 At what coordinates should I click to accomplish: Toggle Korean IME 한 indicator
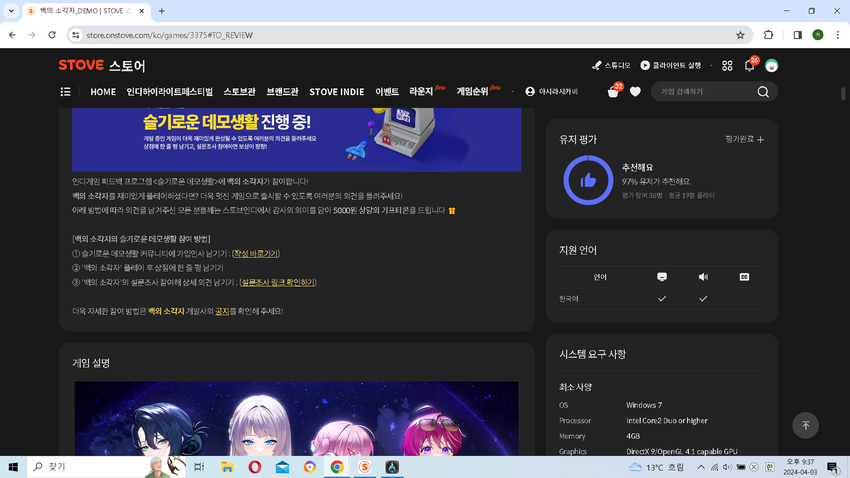point(769,467)
